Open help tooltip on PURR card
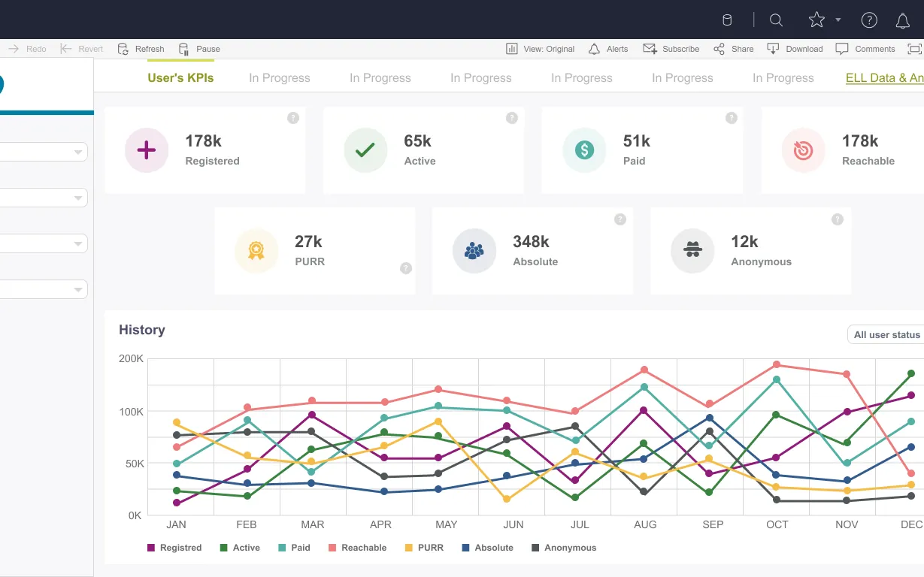Viewport: 924px width, 577px height. [x=406, y=268]
